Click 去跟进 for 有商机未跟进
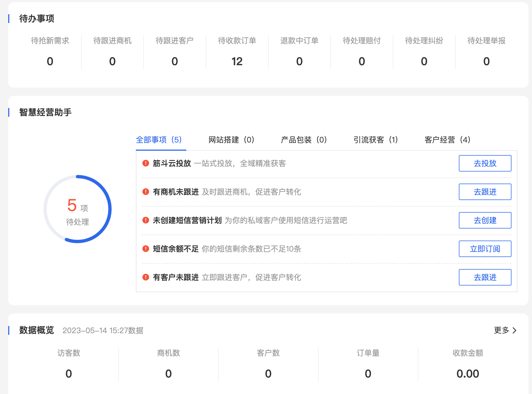 pos(485,192)
